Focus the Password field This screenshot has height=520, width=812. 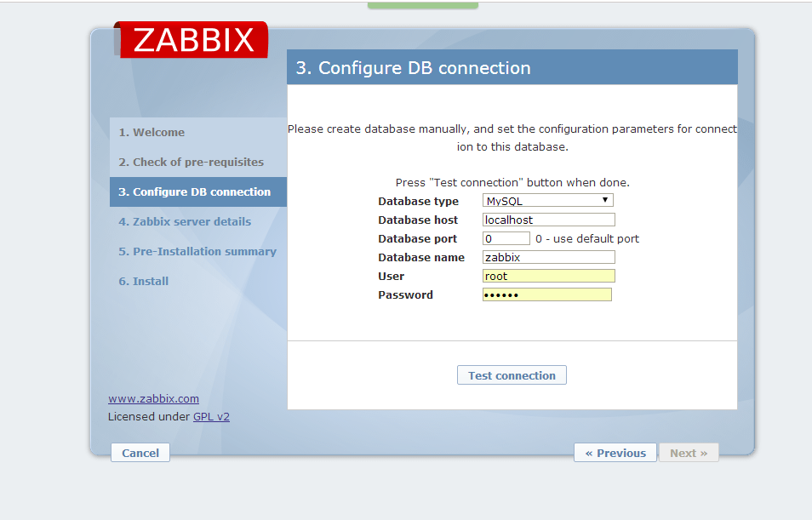coord(546,294)
